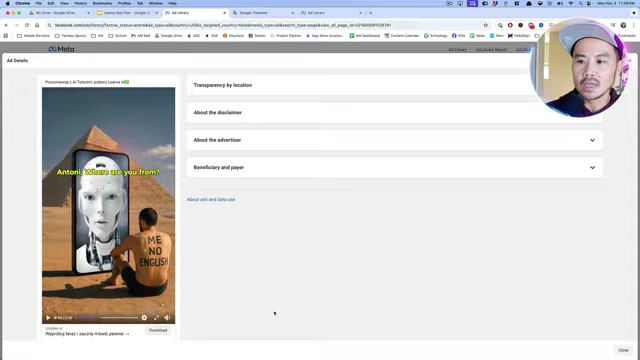Open the Profiles menu
Viewport: 640px width, 360px height.
click(124, 3)
